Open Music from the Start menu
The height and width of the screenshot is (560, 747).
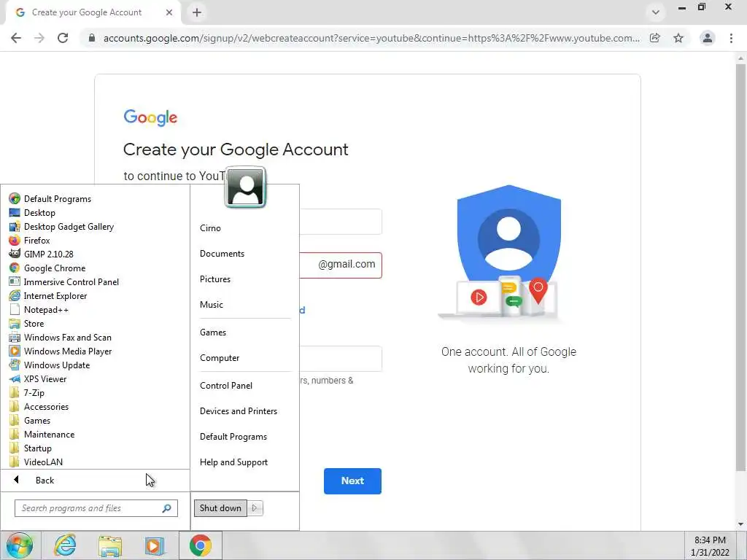211,304
